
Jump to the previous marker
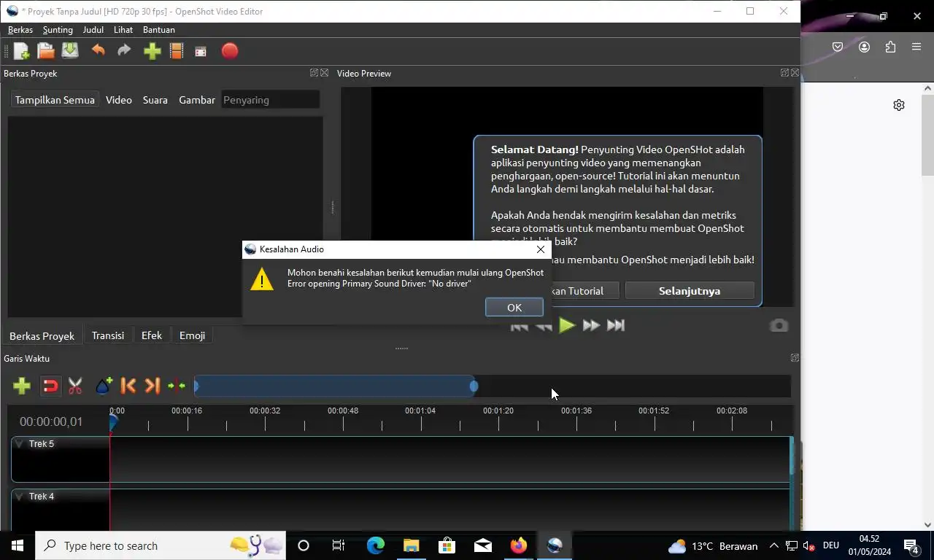click(x=128, y=386)
